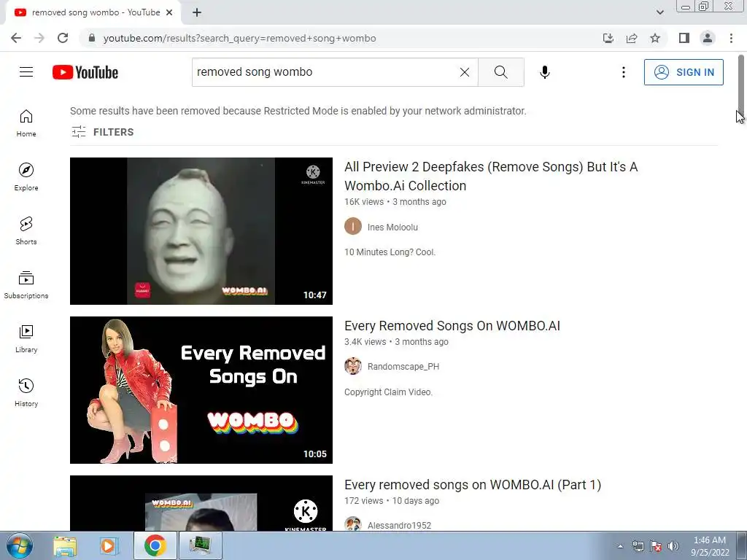
Task: Click SIGN IN button
Action: [684, 72]
